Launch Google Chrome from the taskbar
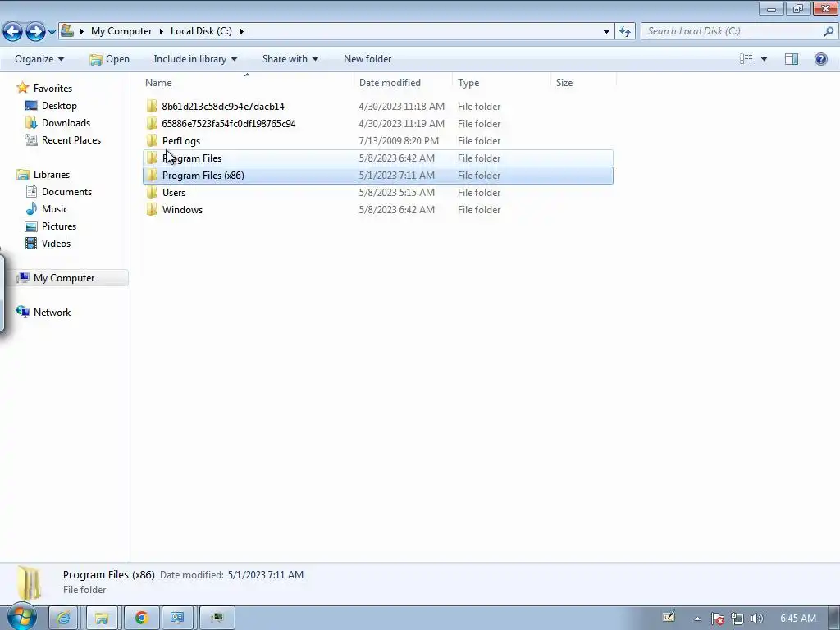Viewport: 840px width, 630px height. (141, 619)
